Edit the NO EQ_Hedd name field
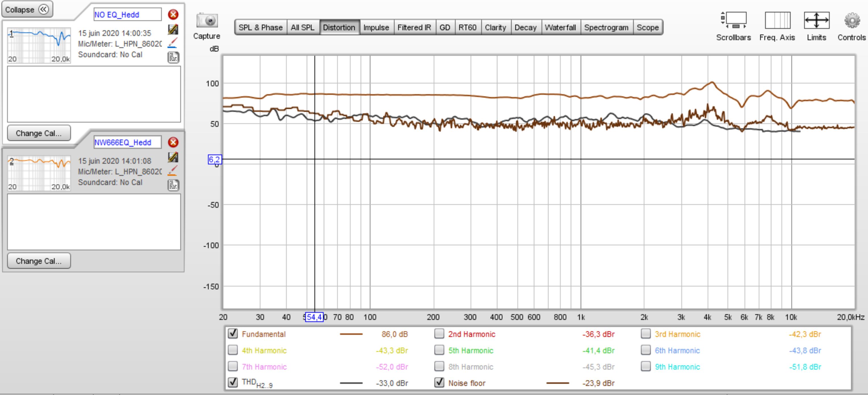This screenshot has width=868, height=395. pyautogui.click(x=127, y=14)
